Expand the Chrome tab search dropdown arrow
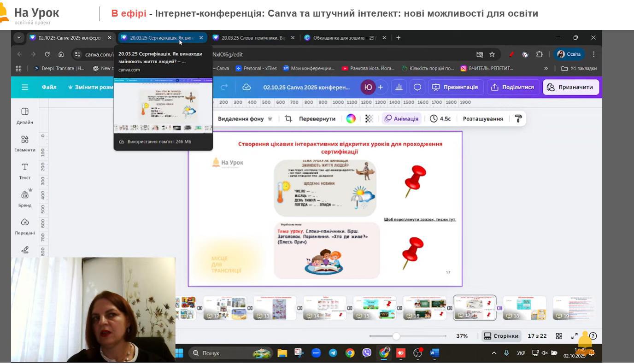This screenshot has width=634, height=364. 19,38
